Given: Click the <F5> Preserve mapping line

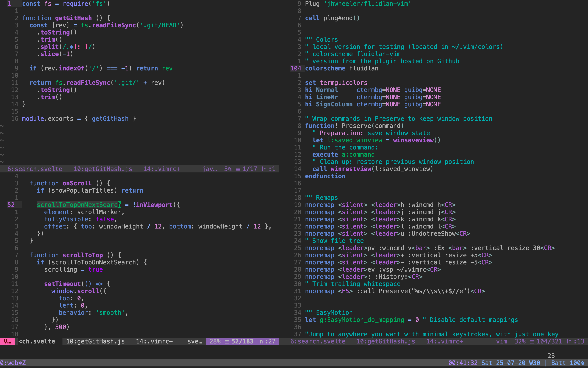Looking at the screenshot, I should (395, 291).
